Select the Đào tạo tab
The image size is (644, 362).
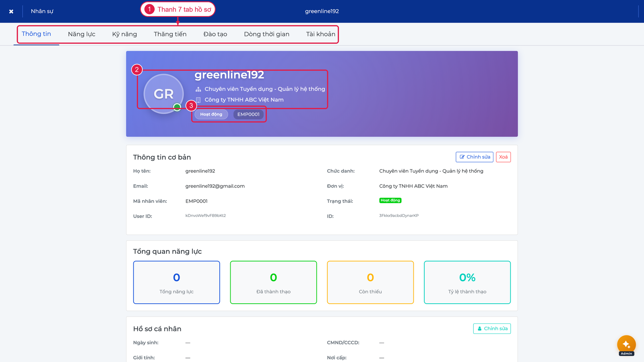[215, 34]
